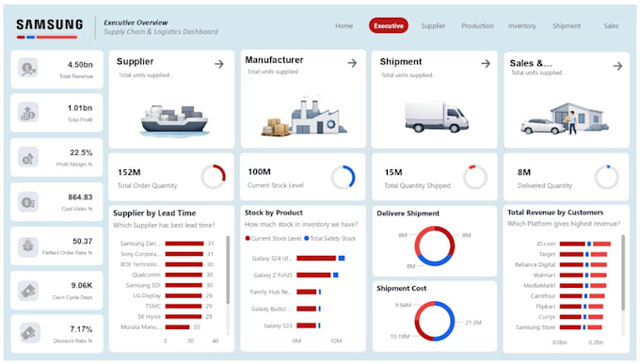
Task: Click the Family Hub Re... product label
Action: click(x=271, y=292)
